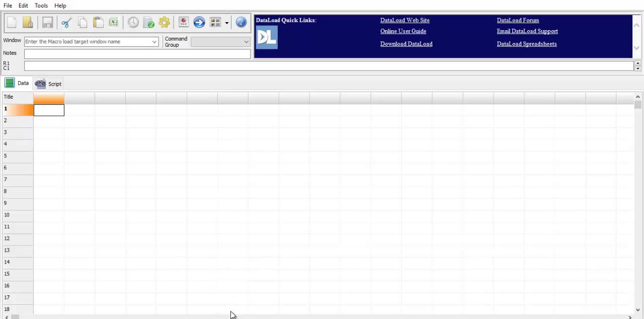Visit the DataLoad Forum link
This screenshot has width=644, height=319.
point(518,20)
